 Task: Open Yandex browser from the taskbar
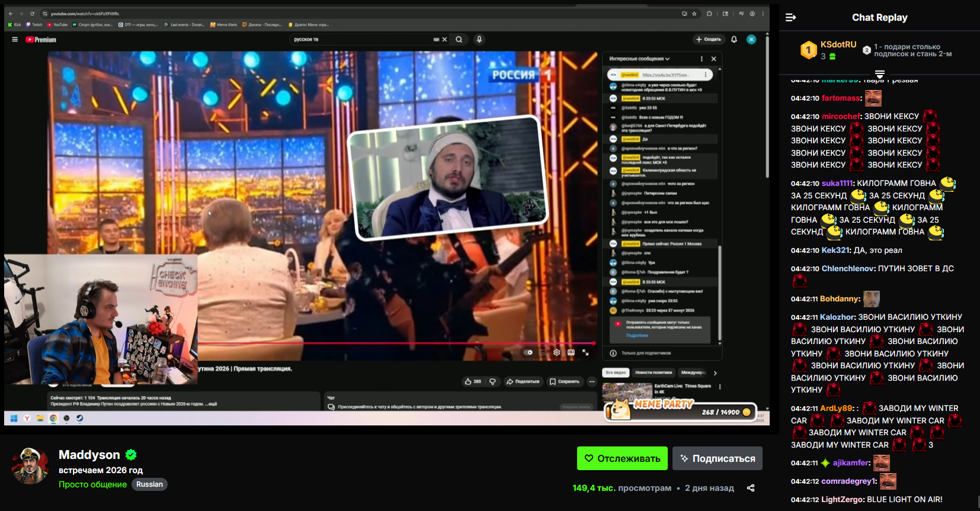click(x=27, y=418)
